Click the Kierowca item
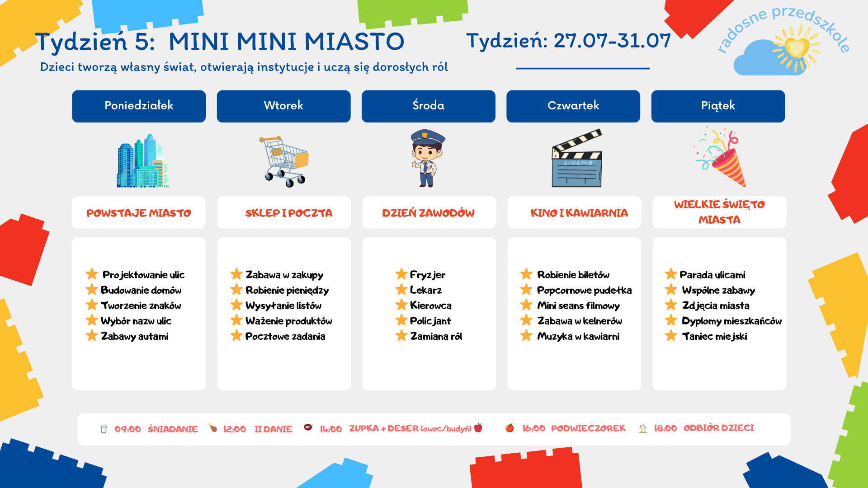Viewport: 868px width, 488px height. tap(431, 305)
